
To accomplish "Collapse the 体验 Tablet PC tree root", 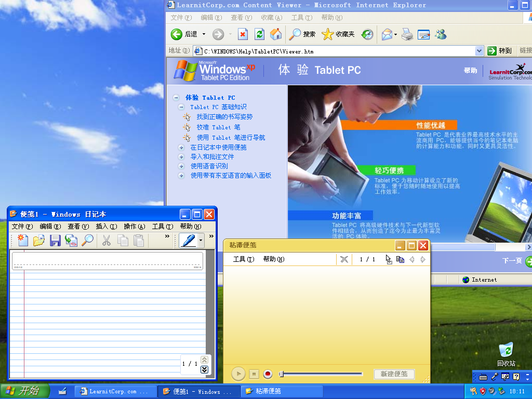I will click(x=176, y=98).
